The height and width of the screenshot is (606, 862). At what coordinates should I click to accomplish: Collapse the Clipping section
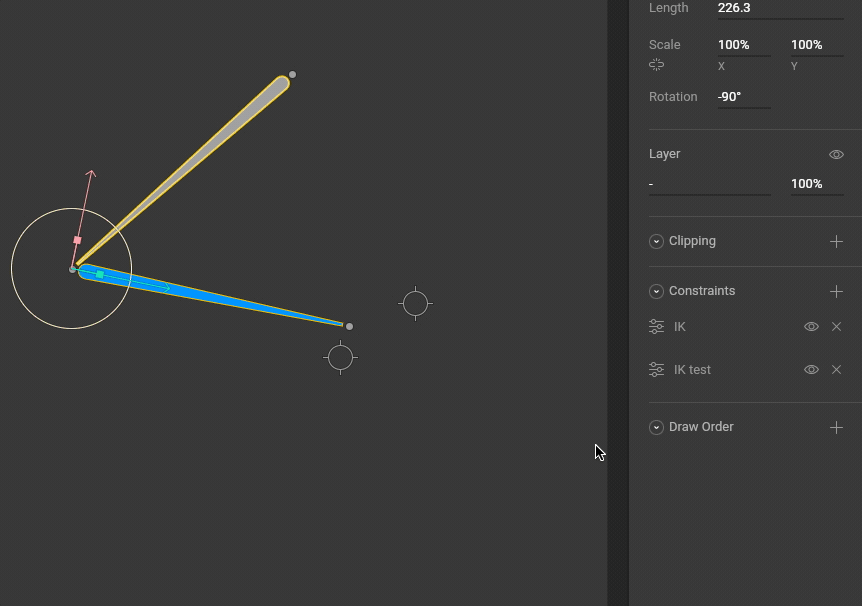(x=656, y=241)
